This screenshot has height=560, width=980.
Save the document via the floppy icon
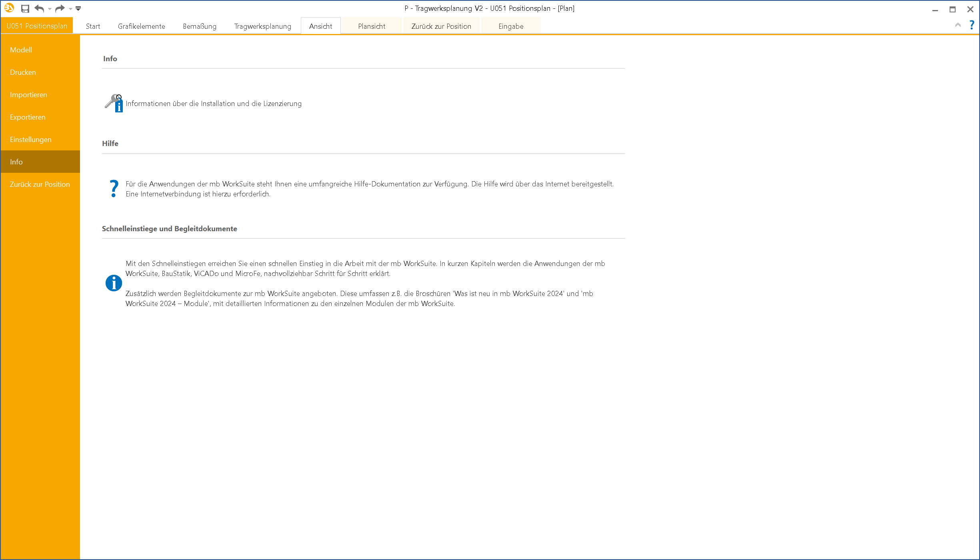click(x=25, y=8)
